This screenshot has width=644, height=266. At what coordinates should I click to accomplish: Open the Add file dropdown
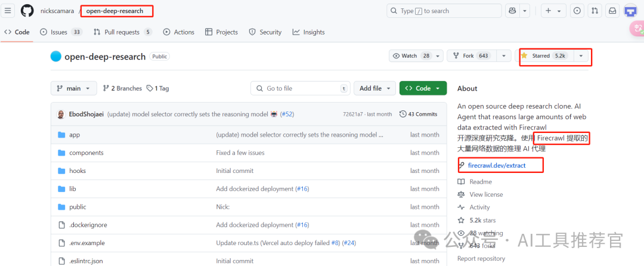point(374,88)
